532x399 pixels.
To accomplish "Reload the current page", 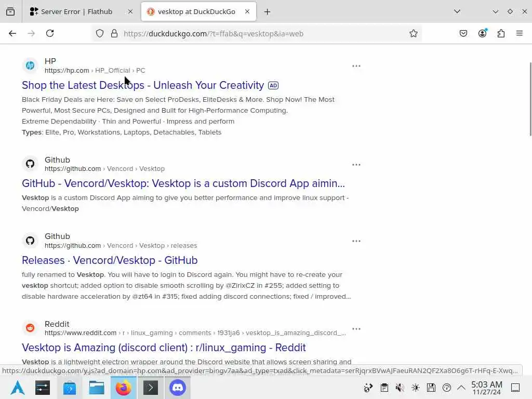I will 50,33.
